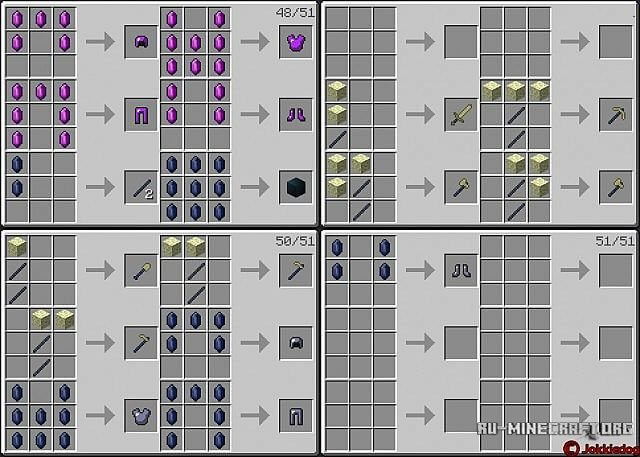
Task: Open the RU-MINECRAFT.ORG watermark link
Action: 555,428
